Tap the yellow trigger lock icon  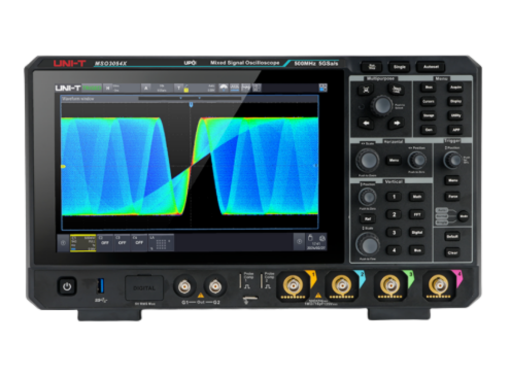click(186, 89)
